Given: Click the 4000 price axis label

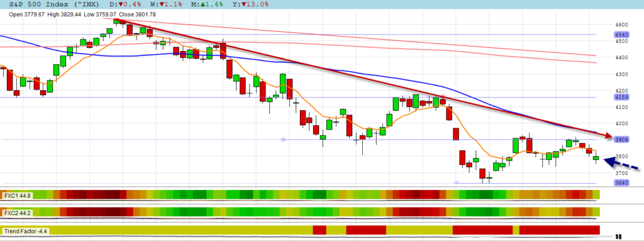Looking at the screenshot, I should pos(621,123).
